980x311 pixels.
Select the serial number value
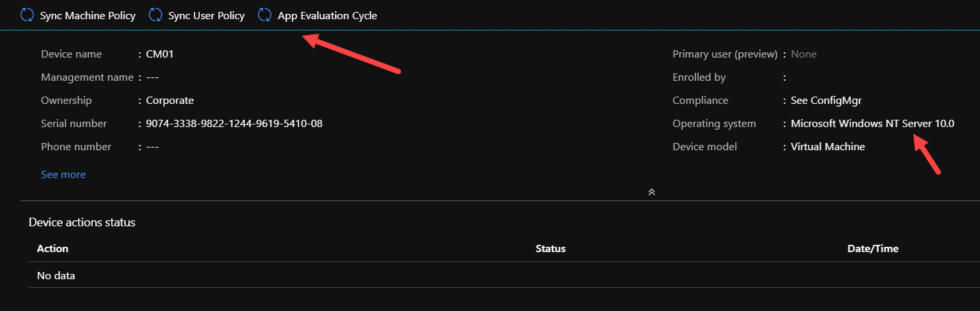click(x=234, y=124)
